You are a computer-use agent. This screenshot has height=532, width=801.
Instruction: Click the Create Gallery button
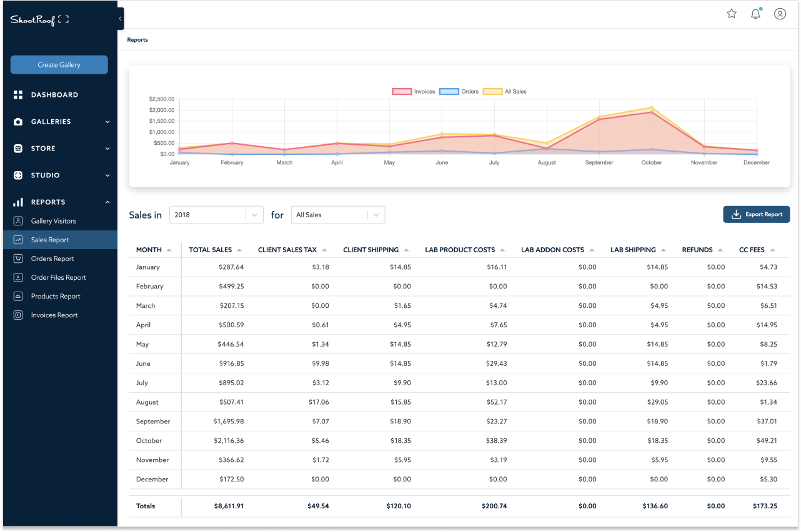click(x=59, y=65)
